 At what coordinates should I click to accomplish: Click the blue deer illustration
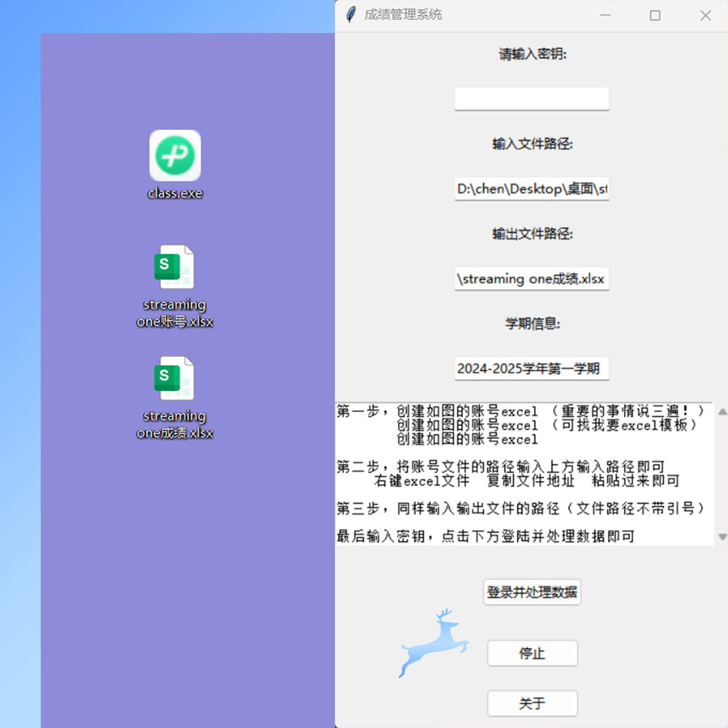coord(432,644)
